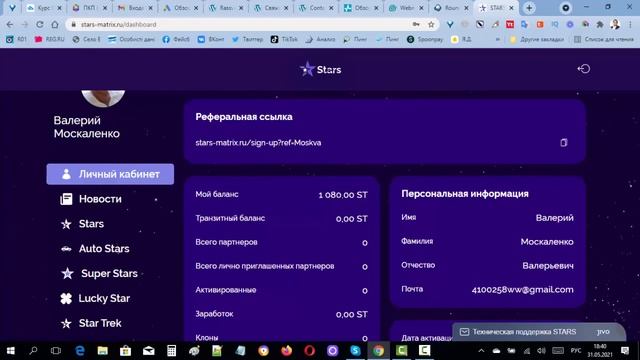
Task: Open File Explorer from the taskbar
Action: 102,351
